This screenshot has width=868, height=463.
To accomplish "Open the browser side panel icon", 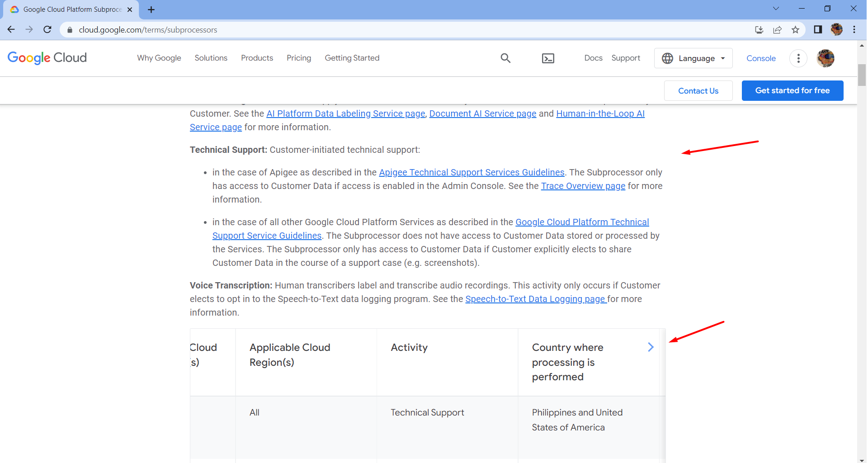I will coord(818,29).
